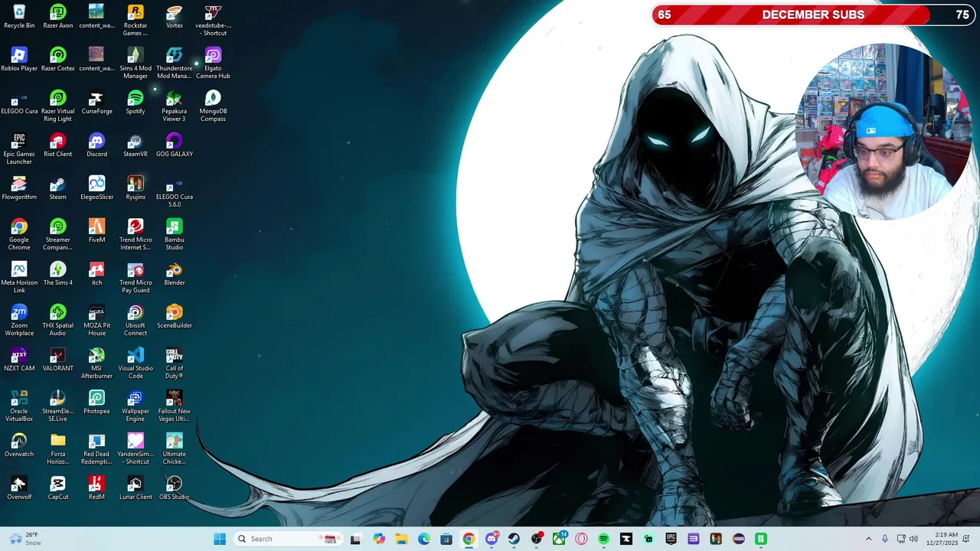Select the Google Chrome desktop shortcut
980x551 pixels.
click(x=19, y=235)
